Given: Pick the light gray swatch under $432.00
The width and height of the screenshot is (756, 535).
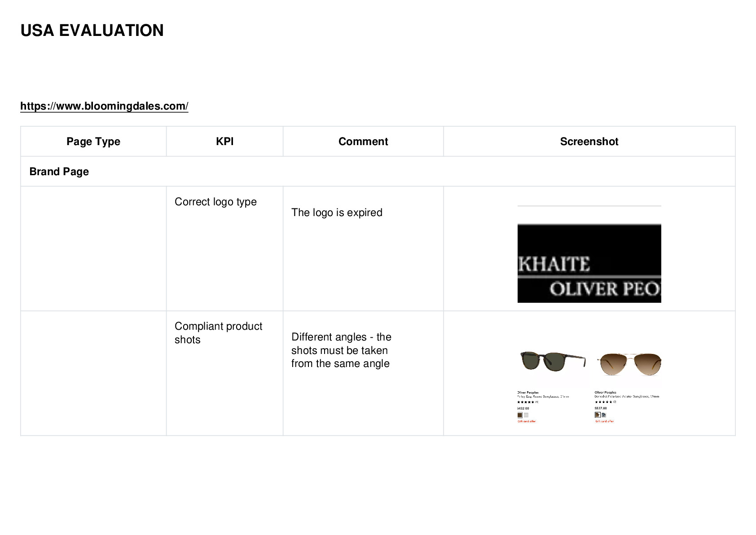Looking at the screenshot, I should point(526,415).
